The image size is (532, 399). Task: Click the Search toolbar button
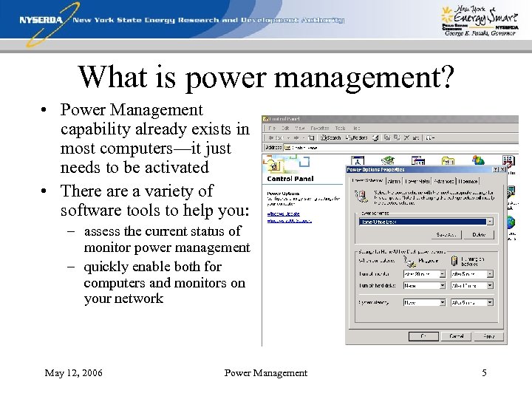pyautogui.click(x=331, y=137)
